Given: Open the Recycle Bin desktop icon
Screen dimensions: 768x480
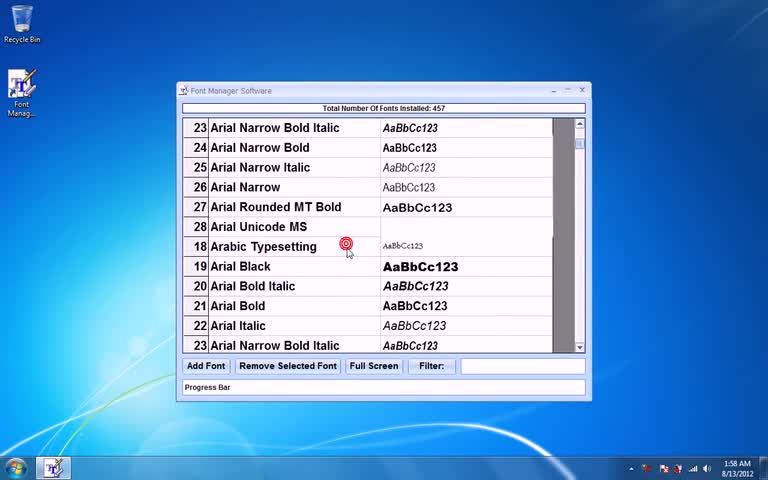Looking at the screenshot, I should click(x=22, y=24).
